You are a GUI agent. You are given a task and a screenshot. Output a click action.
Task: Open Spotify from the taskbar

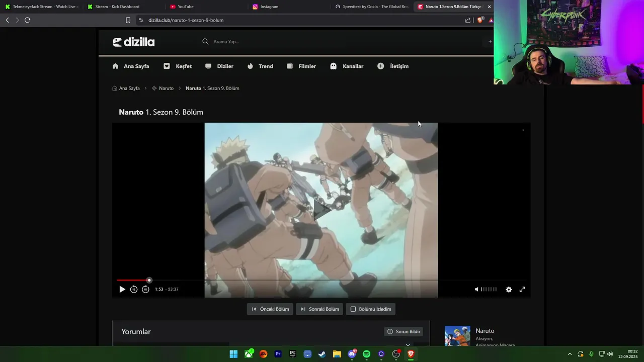366,354
